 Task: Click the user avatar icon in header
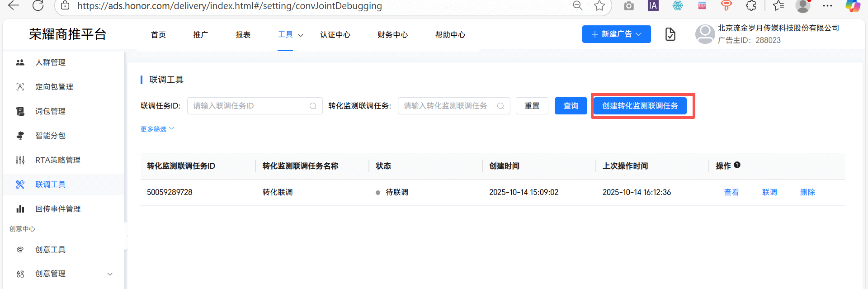click(704, 34)
